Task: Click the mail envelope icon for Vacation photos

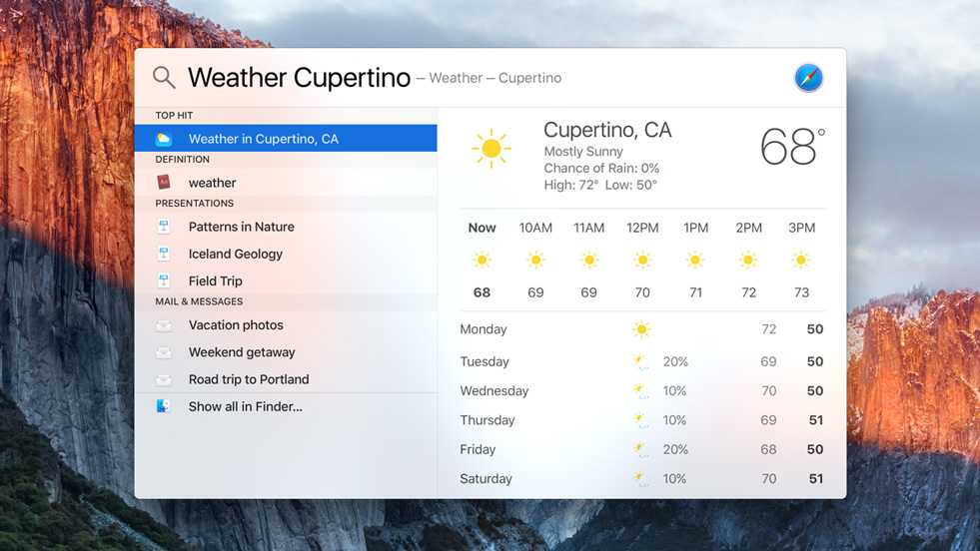Action: pyautogui.click(x=164, y=325)
